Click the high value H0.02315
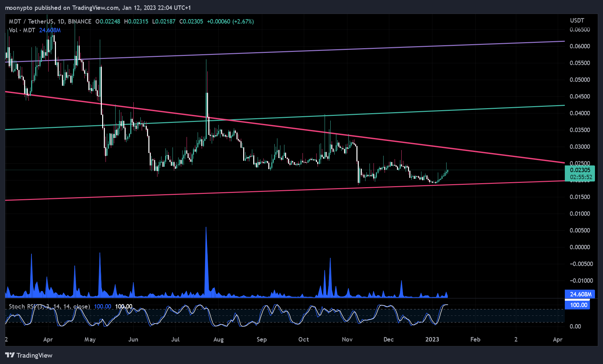 coord(136,21)
